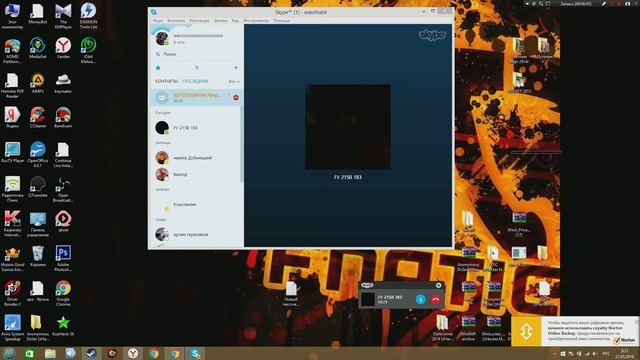Show hidden system tray icons

[554, 354]
